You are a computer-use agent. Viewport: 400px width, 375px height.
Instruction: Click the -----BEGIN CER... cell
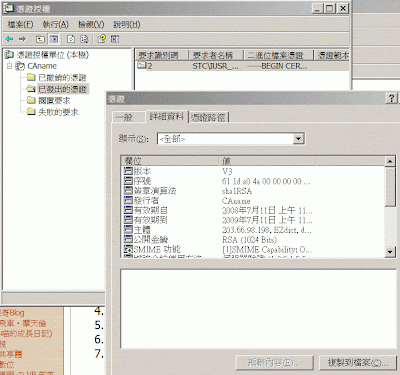pos(277,66)
